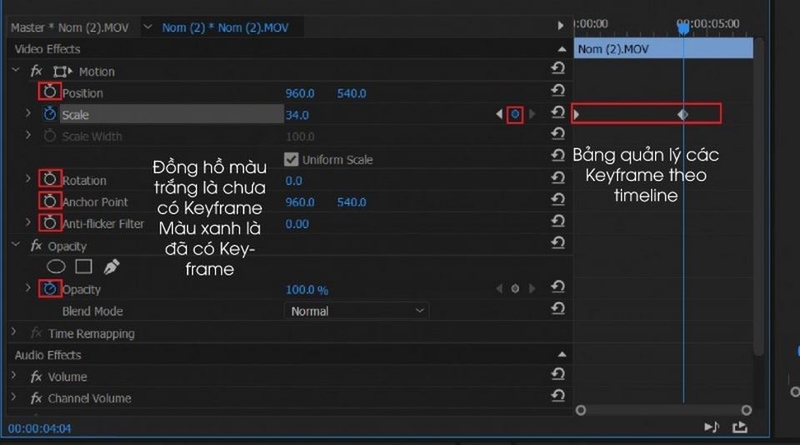Screen dimensions: 800x445
Task: Select the ellipse mask tool under Opacity
Action: (56, 266)
